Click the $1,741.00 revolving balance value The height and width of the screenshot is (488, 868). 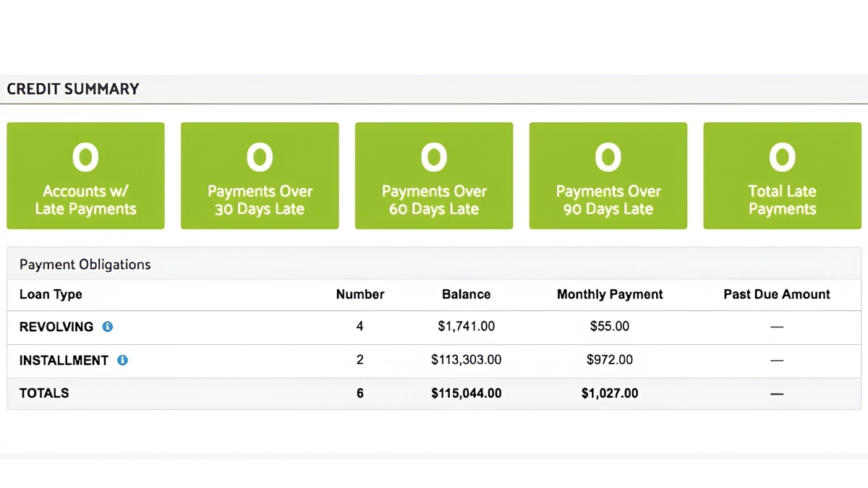467,327
